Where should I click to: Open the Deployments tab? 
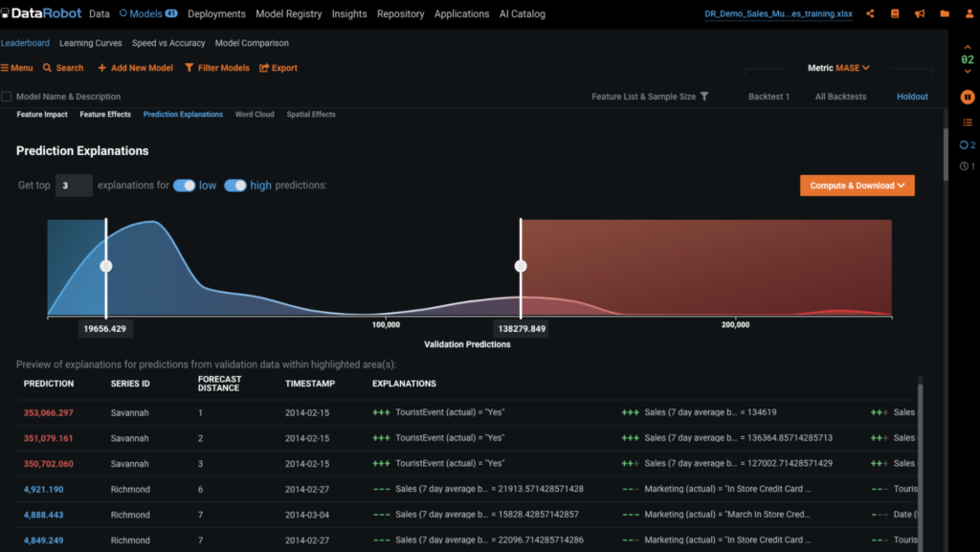(x=216, y=13)
